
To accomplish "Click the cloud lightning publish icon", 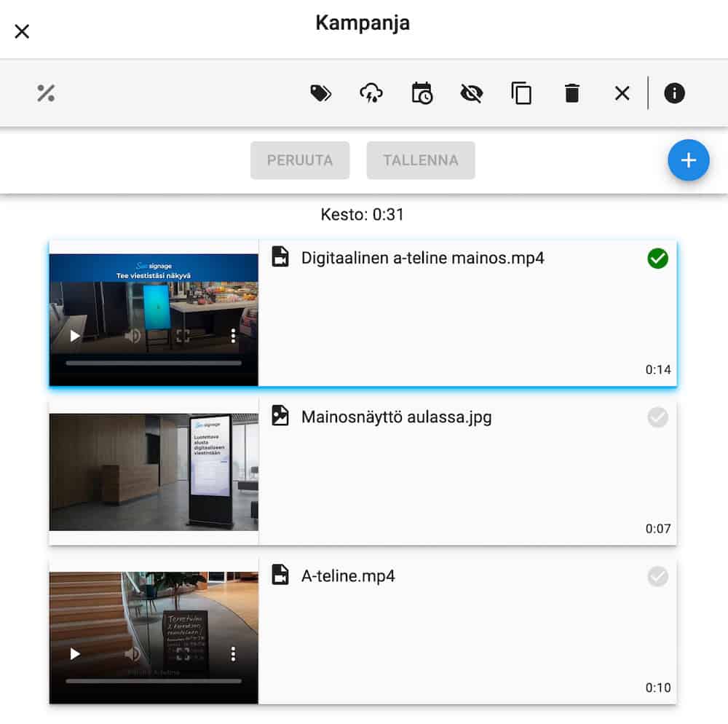I will point(371,93).
